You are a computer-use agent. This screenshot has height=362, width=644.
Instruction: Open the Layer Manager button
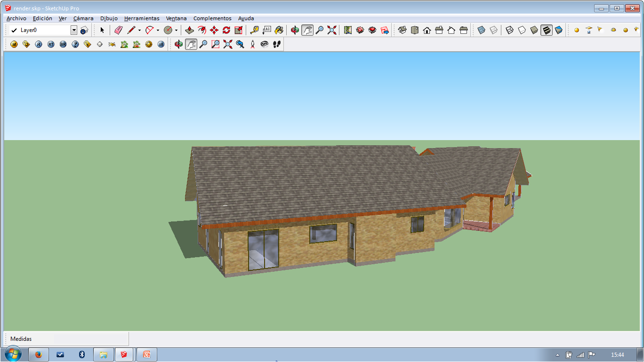[x=84, y=30]
